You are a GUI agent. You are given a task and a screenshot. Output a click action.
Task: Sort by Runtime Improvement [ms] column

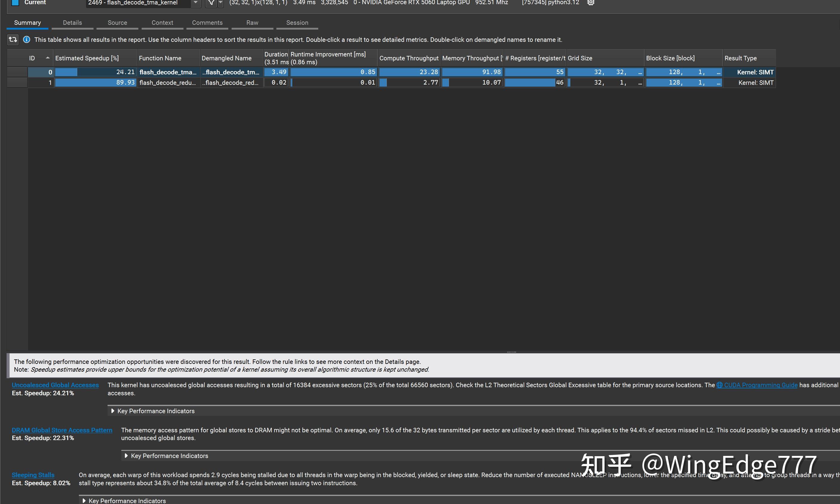333,58
